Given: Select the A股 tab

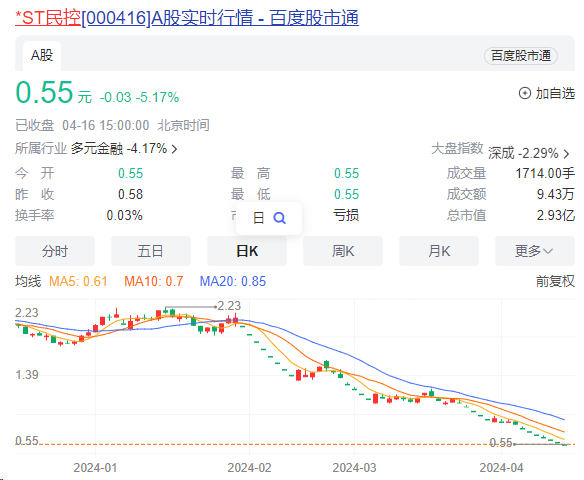Looking at the screenshot, I should [x=42, y=56].
